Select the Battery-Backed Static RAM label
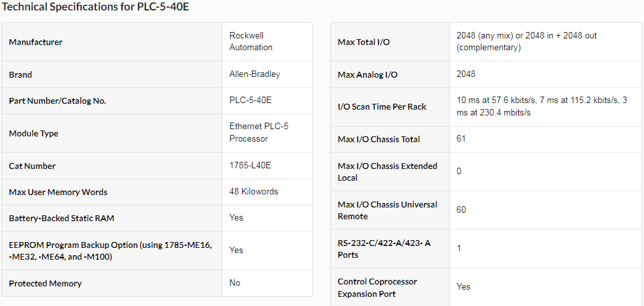644x306 pixels. tap(61, 219)
